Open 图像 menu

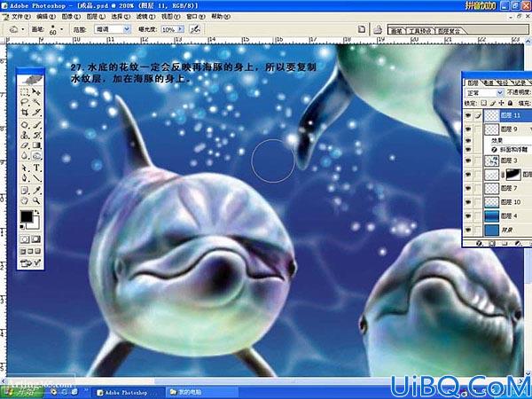coord(71,16)
